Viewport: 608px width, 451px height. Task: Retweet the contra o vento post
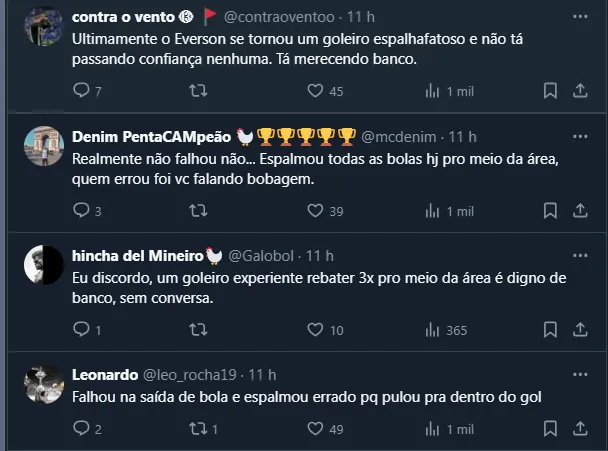click(198, 91)
